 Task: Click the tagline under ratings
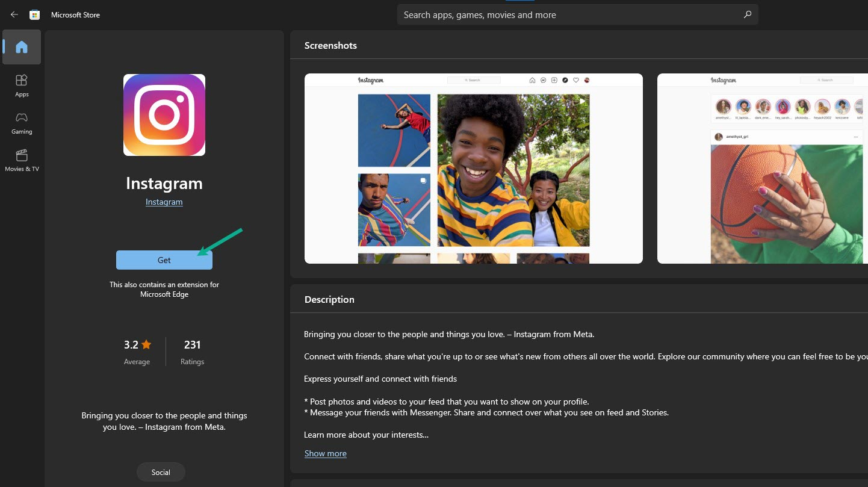pyautogui.click(x=164, y=421)
